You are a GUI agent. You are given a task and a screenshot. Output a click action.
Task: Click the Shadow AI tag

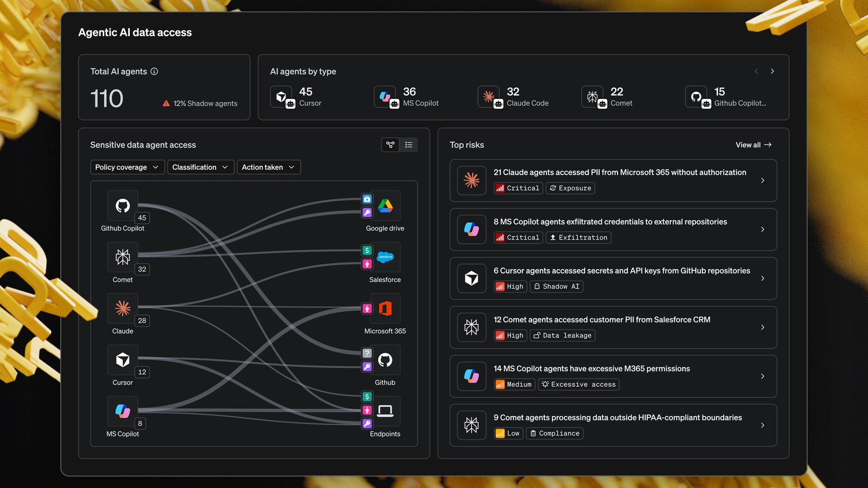coord(556,287)
